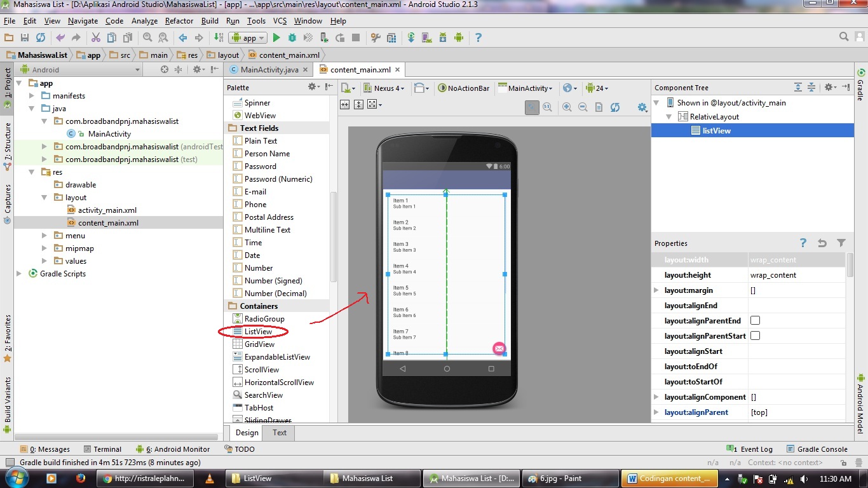Tick the layout:alignParentEnd checkbox

pos(756,321)
